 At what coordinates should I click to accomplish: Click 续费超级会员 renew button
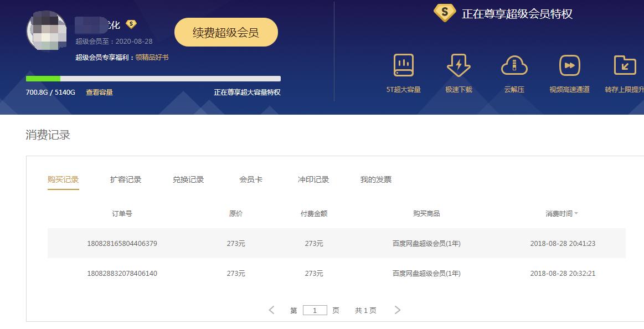point(226,32)
